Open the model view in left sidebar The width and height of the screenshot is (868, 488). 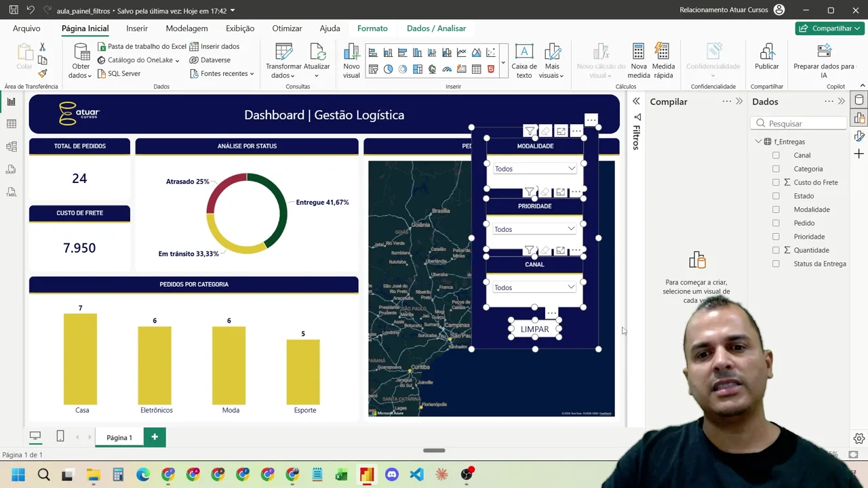[12, 147]
